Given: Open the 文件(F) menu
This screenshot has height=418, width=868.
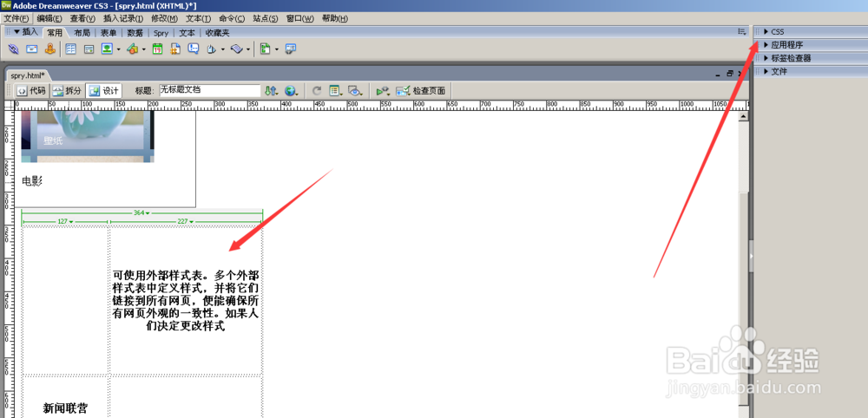Looking at the screenshot, I should point(16,19).
